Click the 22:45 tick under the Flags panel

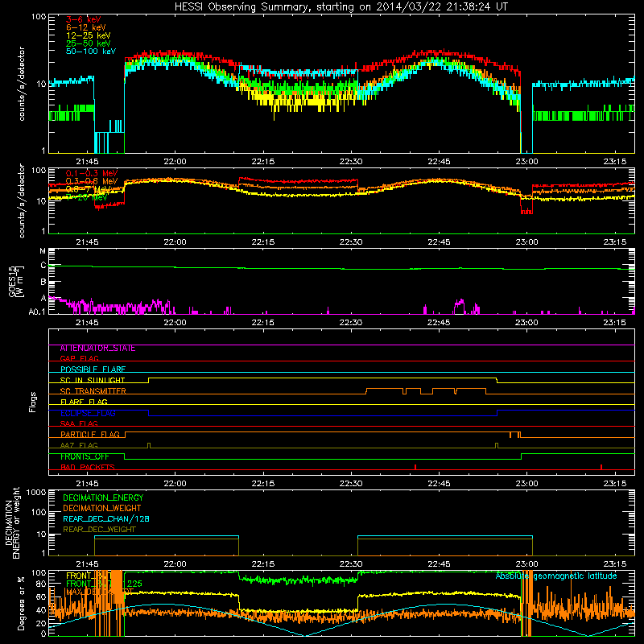[x=439, y=484]
